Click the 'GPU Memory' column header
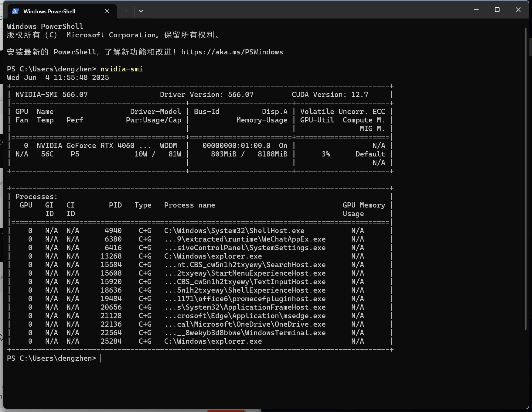 (x=364, y=205)
